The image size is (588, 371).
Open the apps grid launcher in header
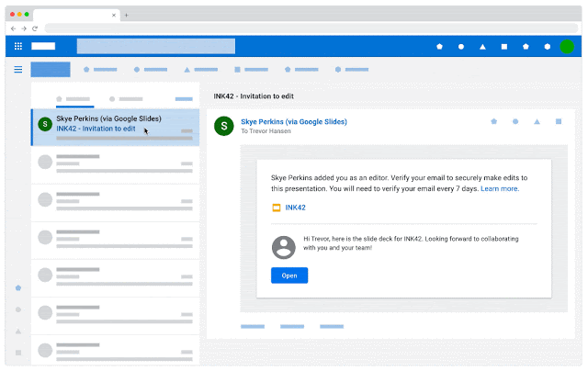click(x=18, y=46)
